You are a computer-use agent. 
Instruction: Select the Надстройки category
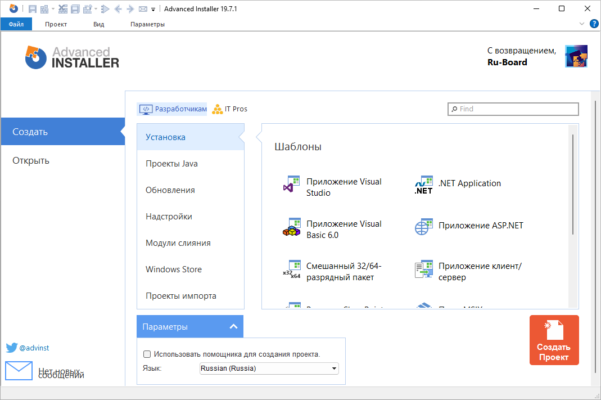[190, 216]
